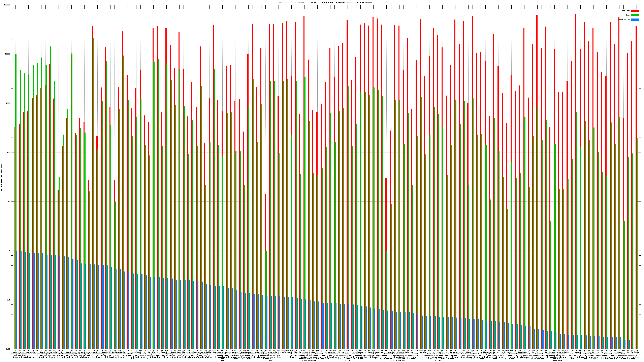This screenshot has width=644, height=362.
Task: Click the 10 y-axis tick label
Action: point(9,202)
